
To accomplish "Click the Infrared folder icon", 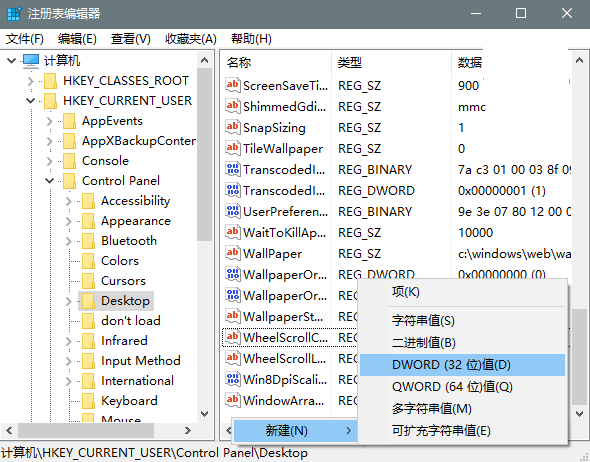I will pyautogui.click(x=88, y=341).
